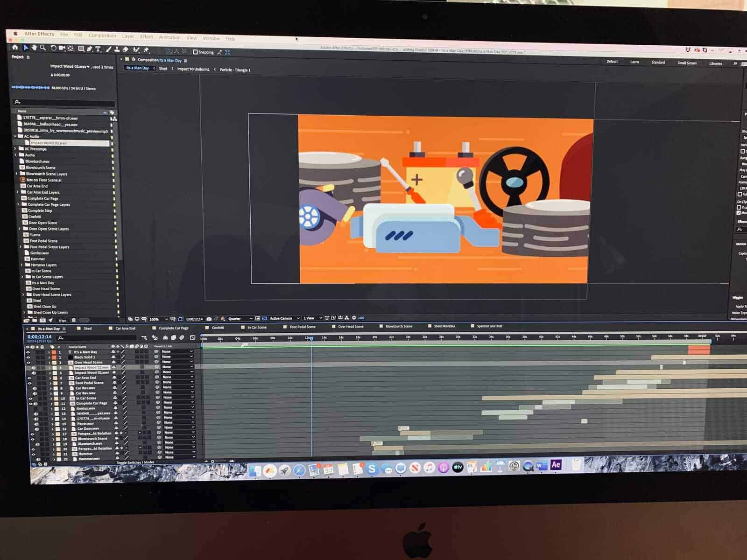This screenshot has width=747, height=560.
Task: Open the Quarter resolution dropdown
Action: (240, 319)
